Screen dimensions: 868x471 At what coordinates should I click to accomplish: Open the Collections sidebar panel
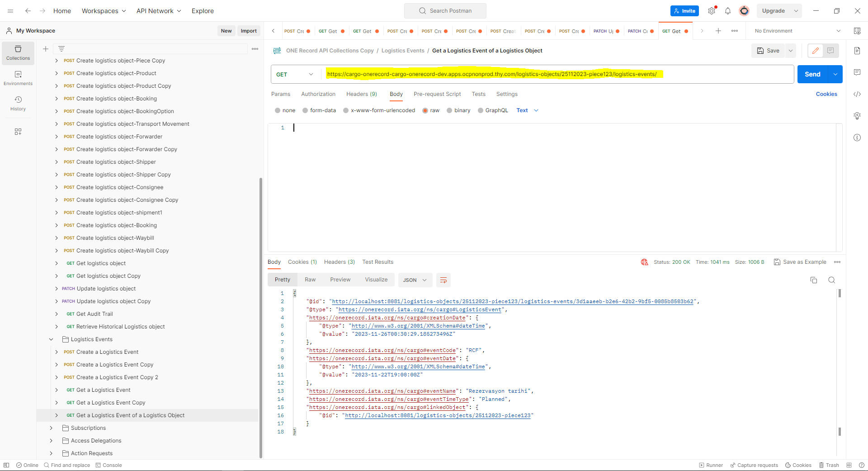coord(18,53)
